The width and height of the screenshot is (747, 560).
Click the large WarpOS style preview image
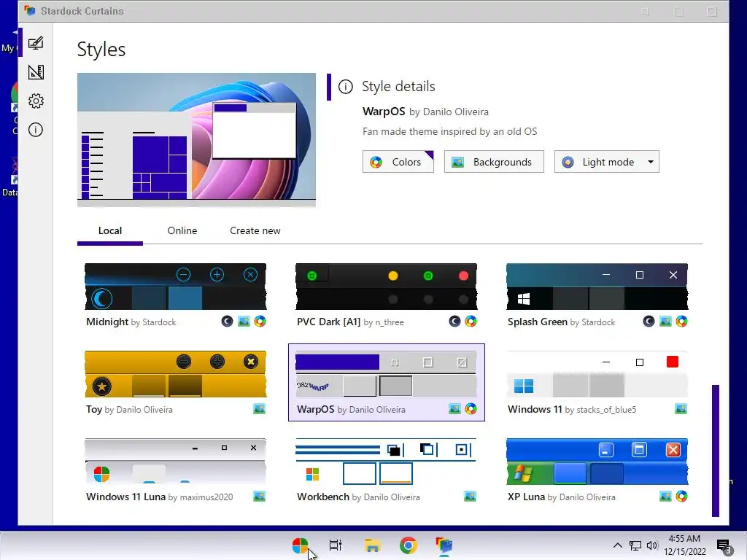click(x=196, y=140)
